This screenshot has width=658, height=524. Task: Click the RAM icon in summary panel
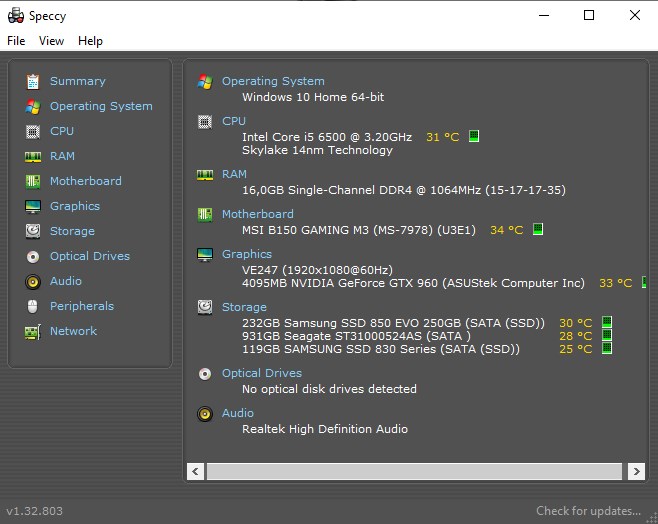click(x=205, y=175)
